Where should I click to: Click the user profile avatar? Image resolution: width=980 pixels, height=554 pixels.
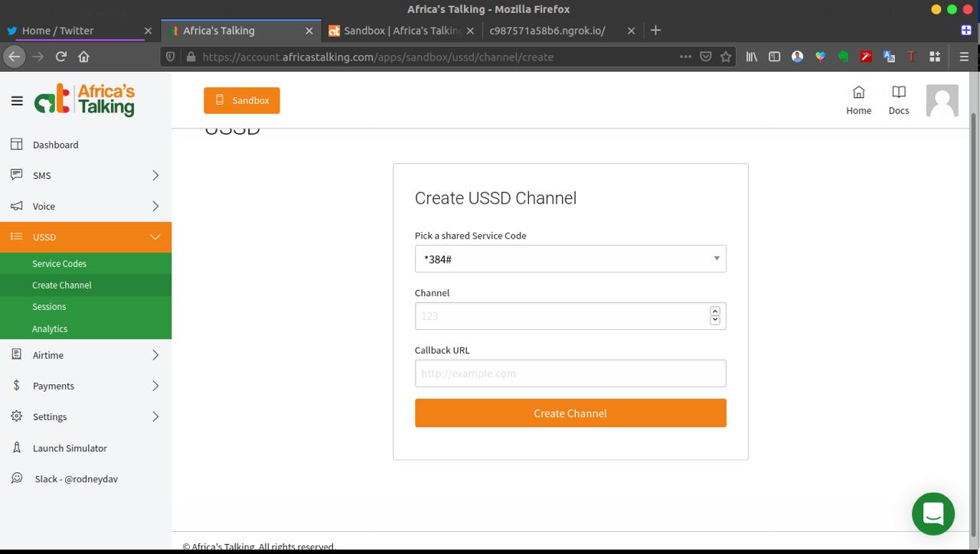click(942, 100)
